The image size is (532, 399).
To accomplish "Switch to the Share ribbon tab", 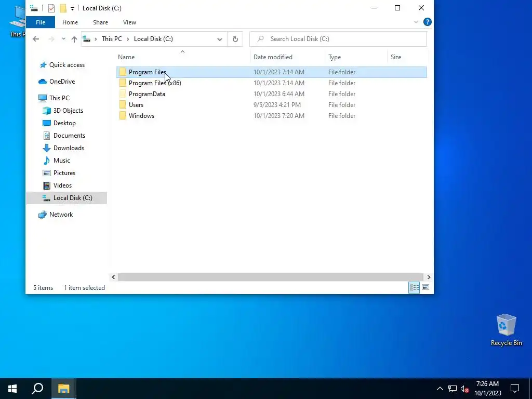I will [x=100, y=22].
